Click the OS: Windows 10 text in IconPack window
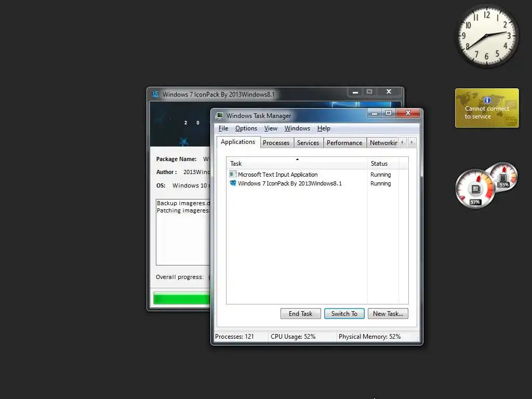 (x=183, y=185)
